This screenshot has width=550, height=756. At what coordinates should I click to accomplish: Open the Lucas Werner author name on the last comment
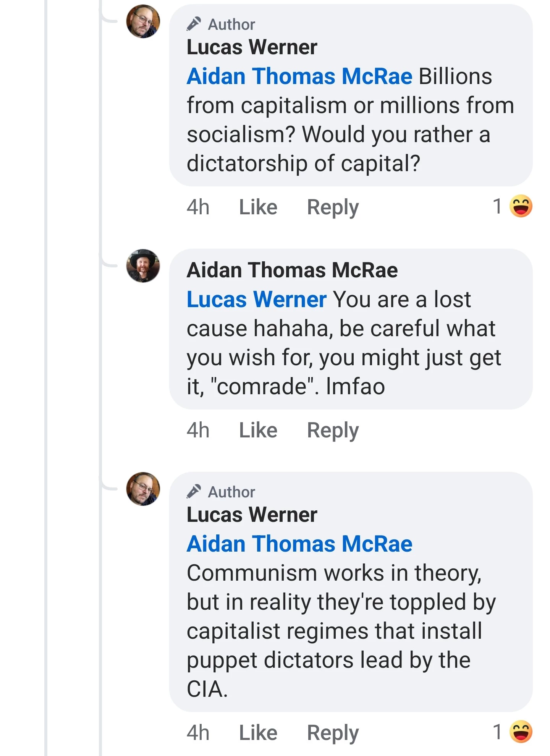coord(252,515)
